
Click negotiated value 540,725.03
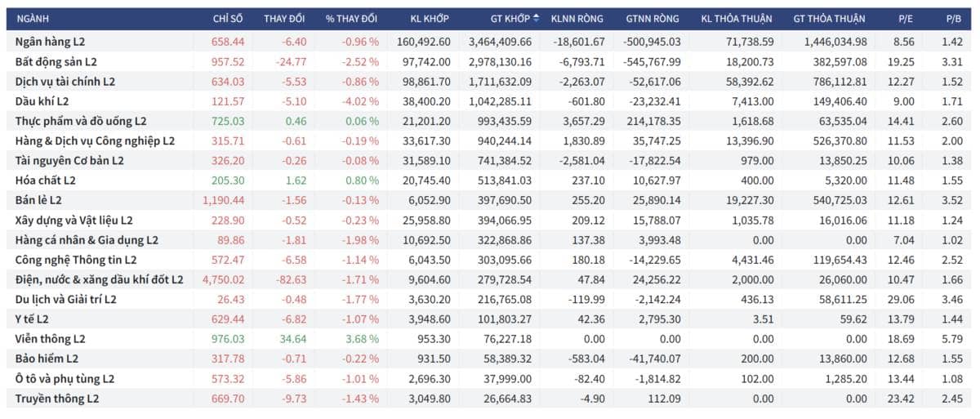point(839,200)
